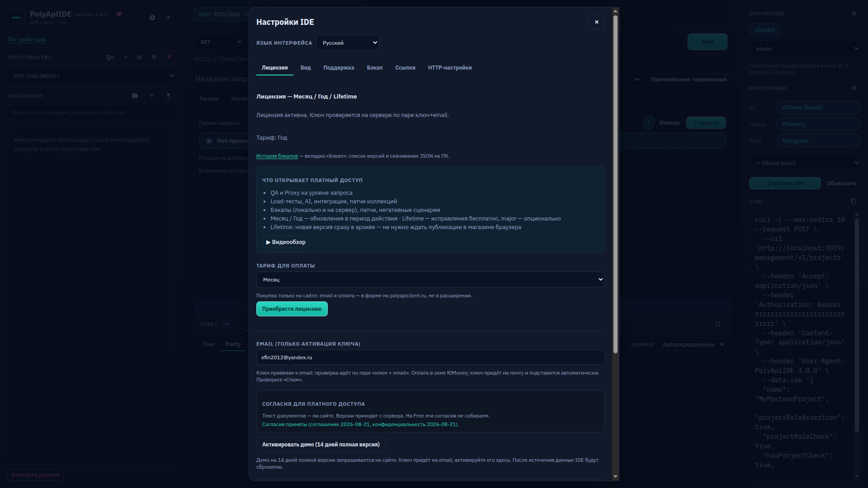Play the Видеообзор video button
The image size is (868, 488).
(x=286, y=242)
